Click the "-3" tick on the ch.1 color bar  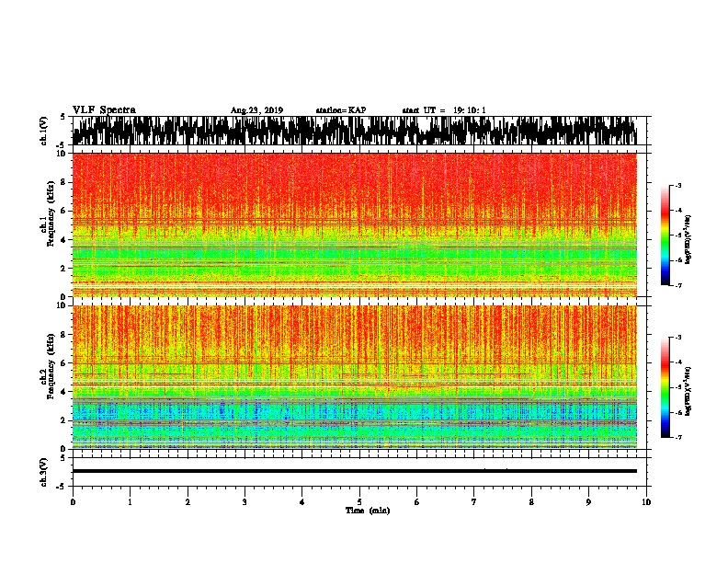677,186
